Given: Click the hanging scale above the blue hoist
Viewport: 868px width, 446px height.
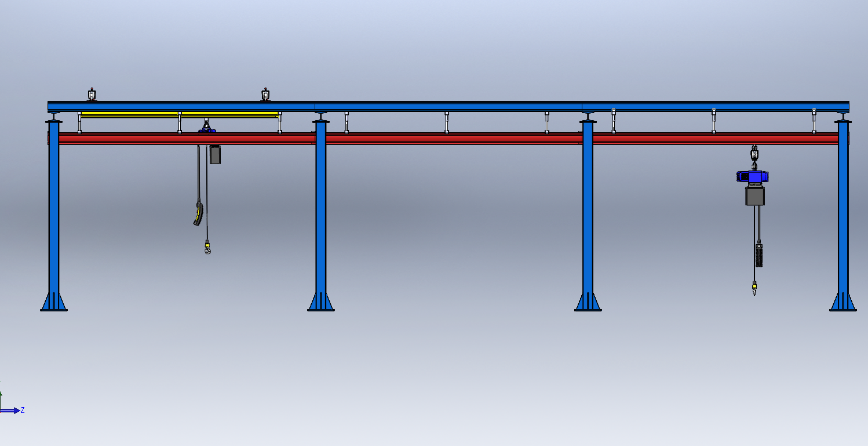Looking at the screenshot, I should (x=754, y=154).
